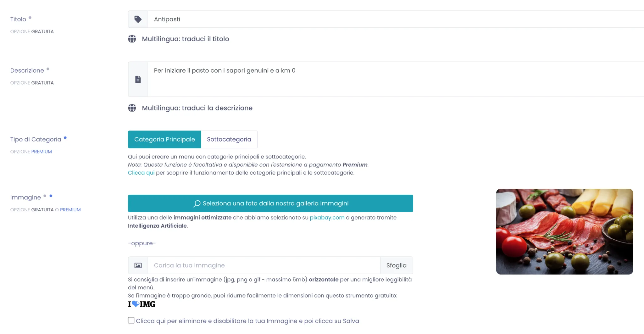Open the pixabay.com link

coord(327,218)
